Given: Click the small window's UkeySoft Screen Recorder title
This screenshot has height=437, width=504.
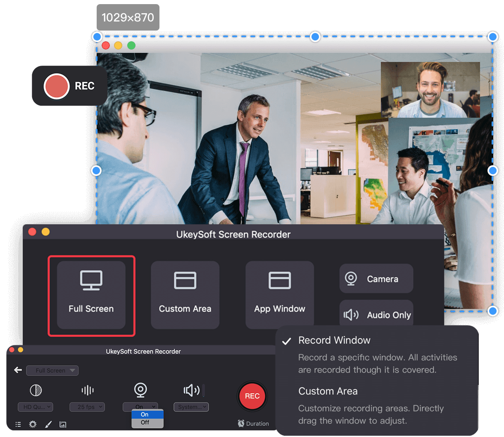Looking at the screenshot, I should click(143, 351).
